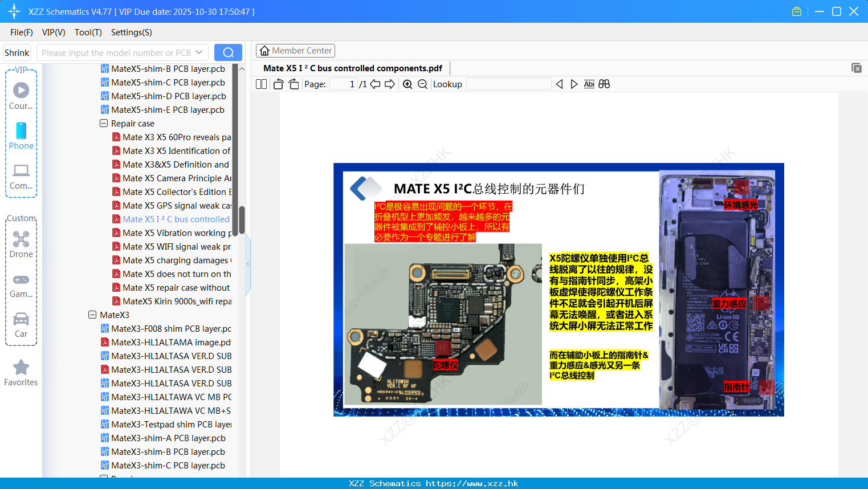The image size is (868, 489).
Task: Open the model number dropdown arrow
Action: 199,52
